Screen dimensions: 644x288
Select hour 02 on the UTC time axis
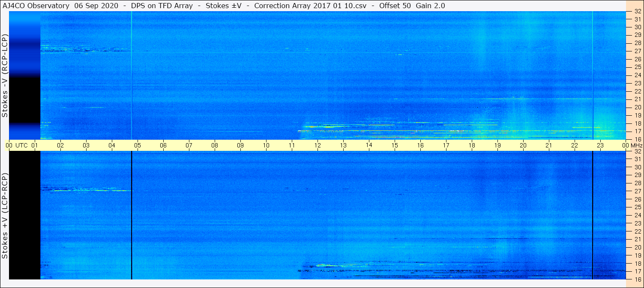(x=60, y=145)
